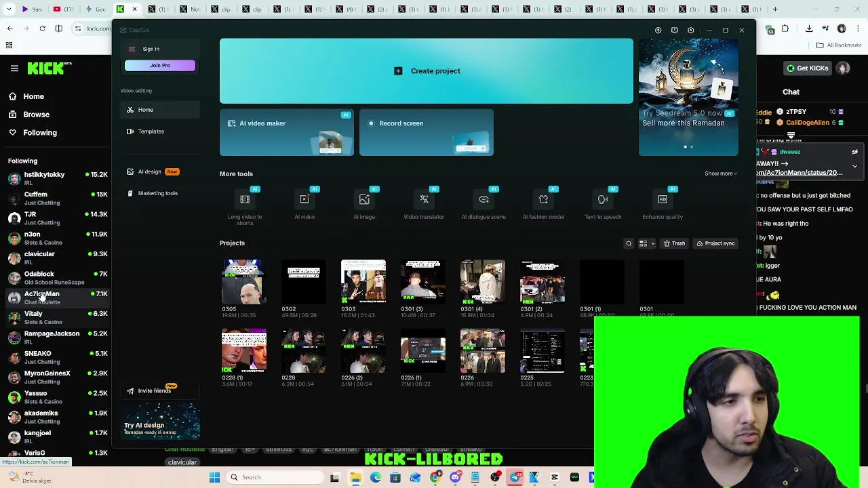Select Templates in CapCut sidebar
Viewport: 868px width, 488px height.
160,131
